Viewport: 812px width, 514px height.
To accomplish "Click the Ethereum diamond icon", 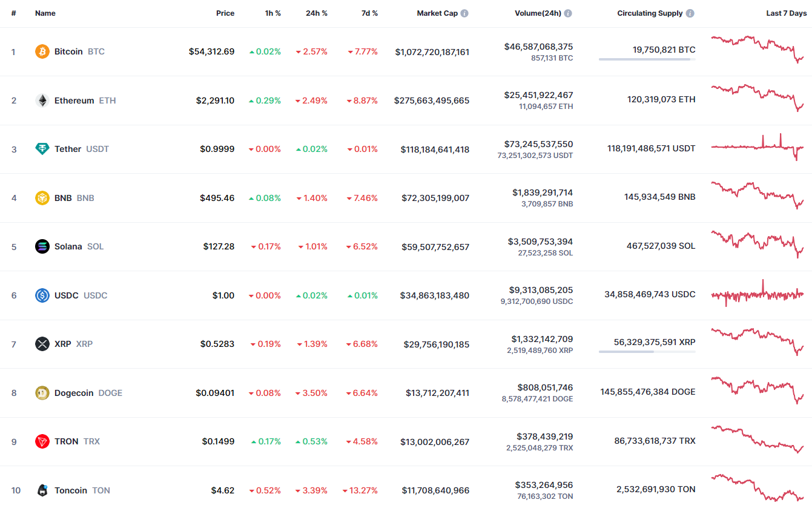I will [42, 100].
